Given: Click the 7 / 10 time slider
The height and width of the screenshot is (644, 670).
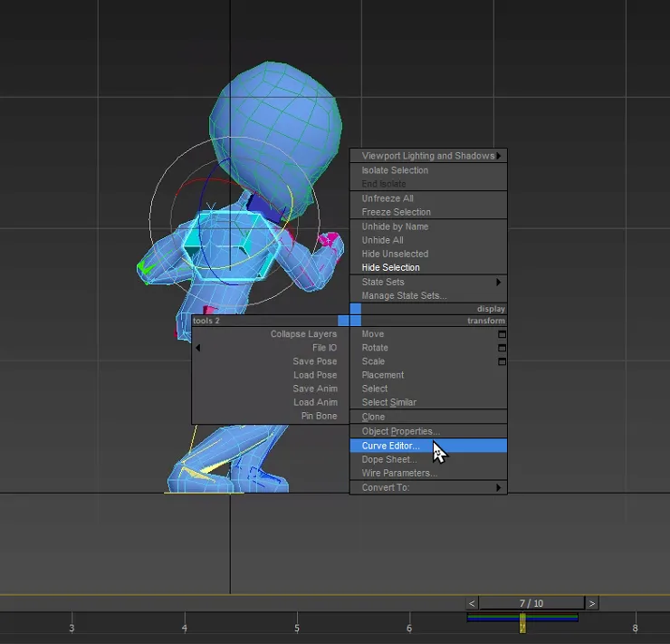Looking at the screenshot, I should [x=531, y=603].
